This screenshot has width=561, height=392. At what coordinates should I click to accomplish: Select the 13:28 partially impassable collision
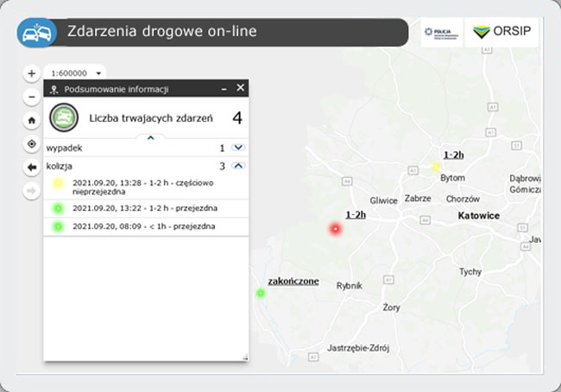tap(147, 187)
